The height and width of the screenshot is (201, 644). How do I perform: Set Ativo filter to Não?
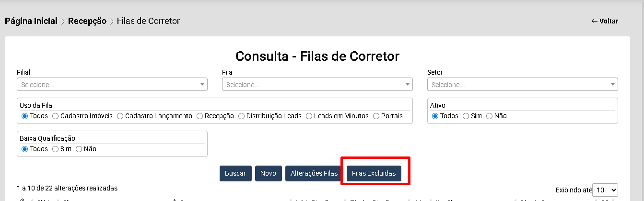tap(490, 116)
